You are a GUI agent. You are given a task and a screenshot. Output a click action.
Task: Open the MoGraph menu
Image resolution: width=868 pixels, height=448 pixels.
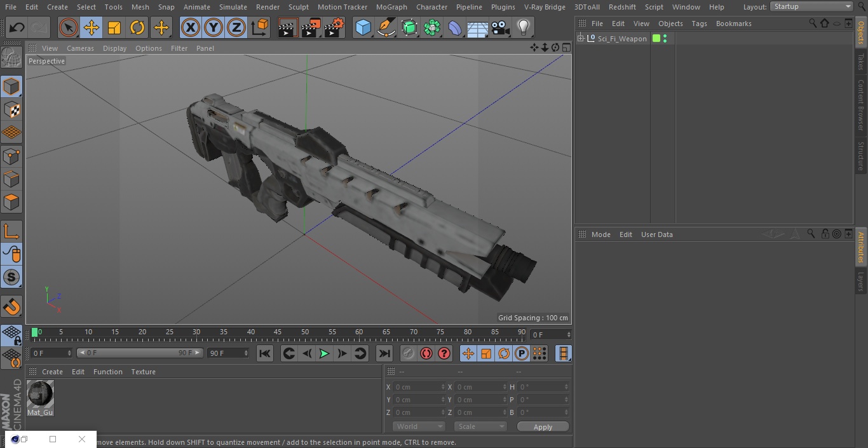391,6
